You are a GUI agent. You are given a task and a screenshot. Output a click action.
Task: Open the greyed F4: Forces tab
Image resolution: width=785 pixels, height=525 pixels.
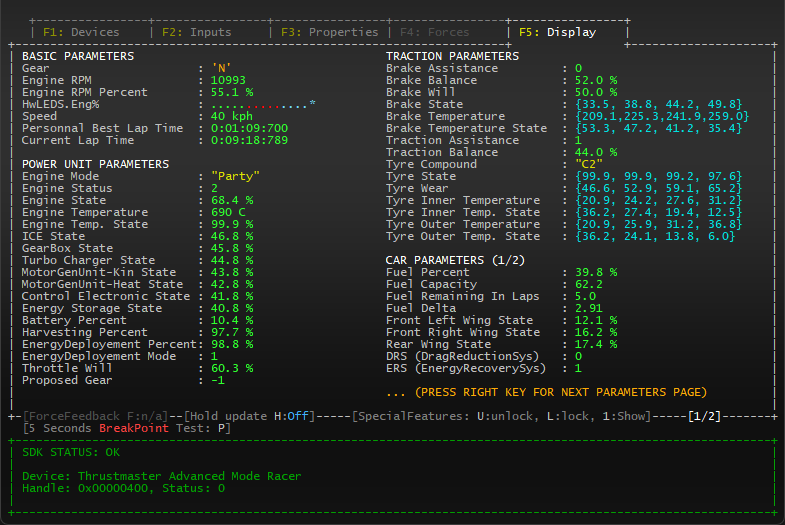(x=435, y=32)
